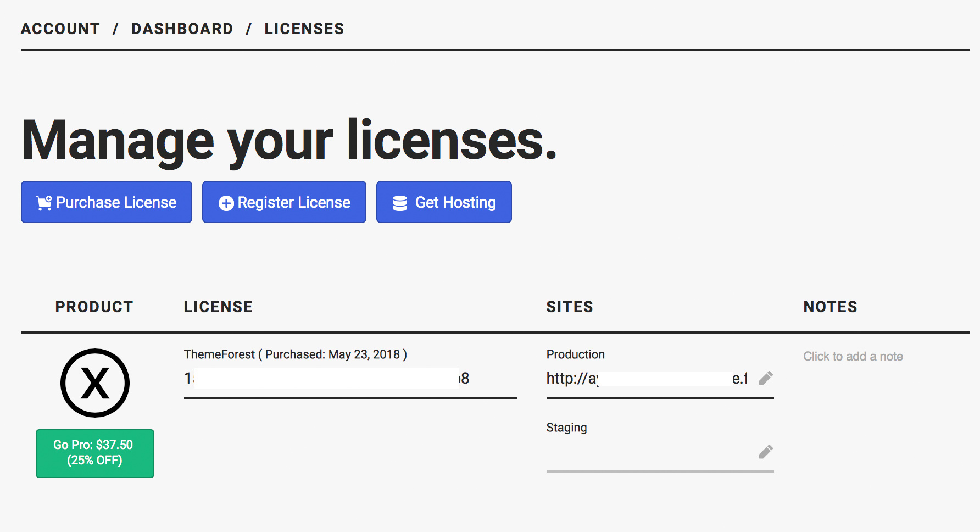The height and width of the screenshot is (532, 980).
Task: Click the Staging site pencil edit icon
Action: point(766,452)
